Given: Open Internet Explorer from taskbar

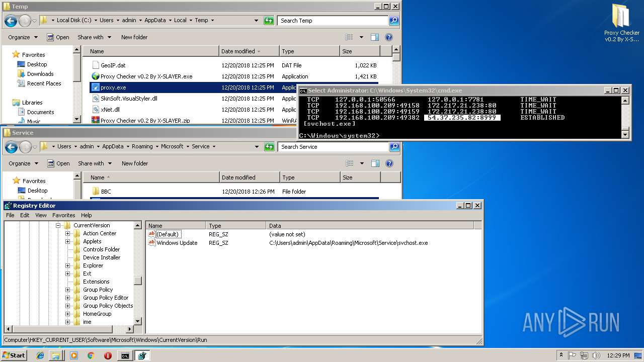Looking at the screenshot, I should 40,355.
